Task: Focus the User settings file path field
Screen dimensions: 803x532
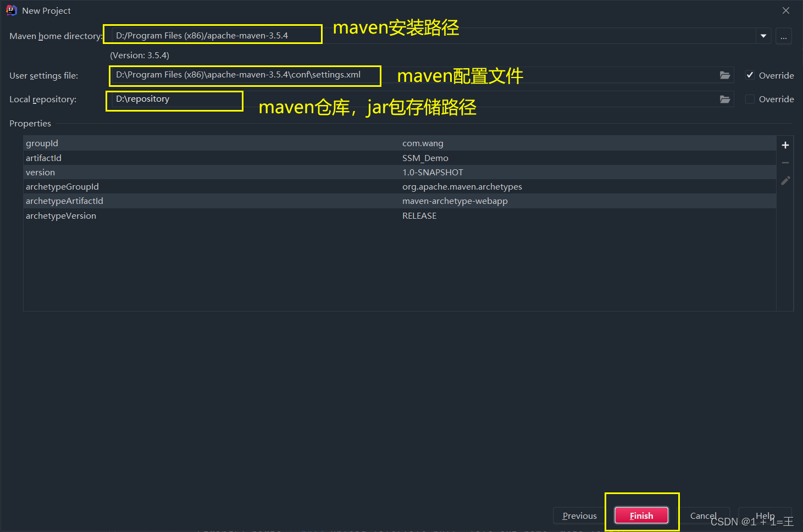Action: coord(422,75)
